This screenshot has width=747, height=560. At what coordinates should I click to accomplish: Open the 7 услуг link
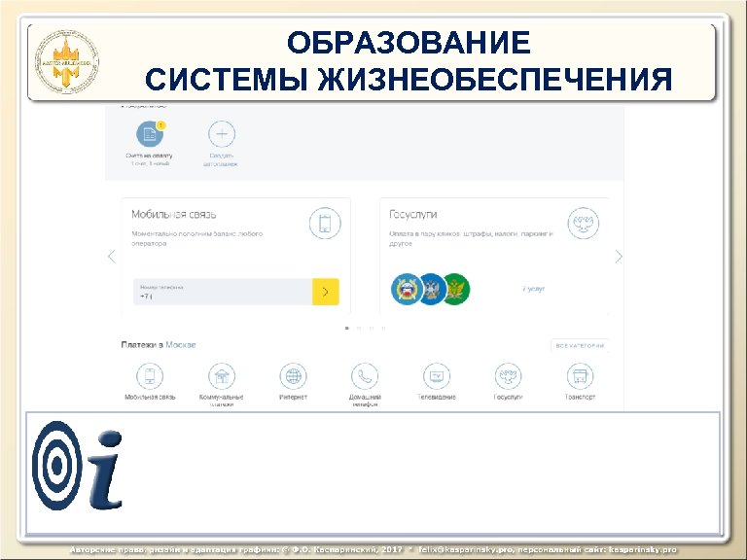coord(533,289)
